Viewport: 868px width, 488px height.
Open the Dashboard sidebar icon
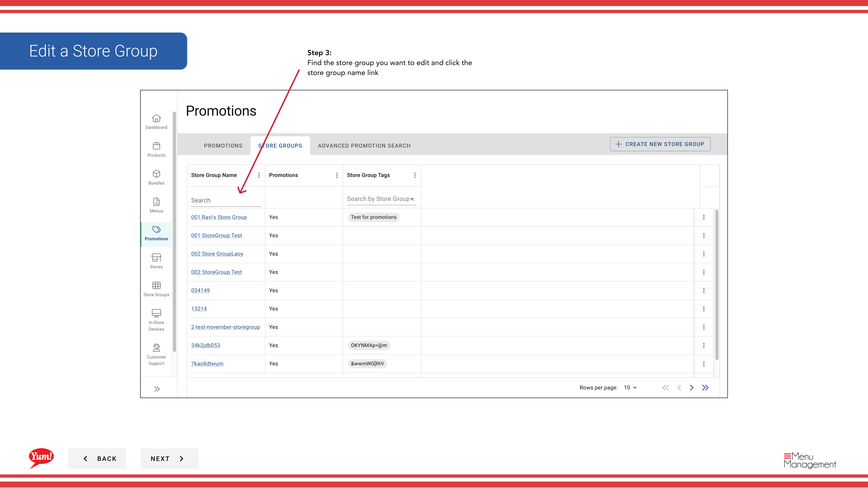156,118
